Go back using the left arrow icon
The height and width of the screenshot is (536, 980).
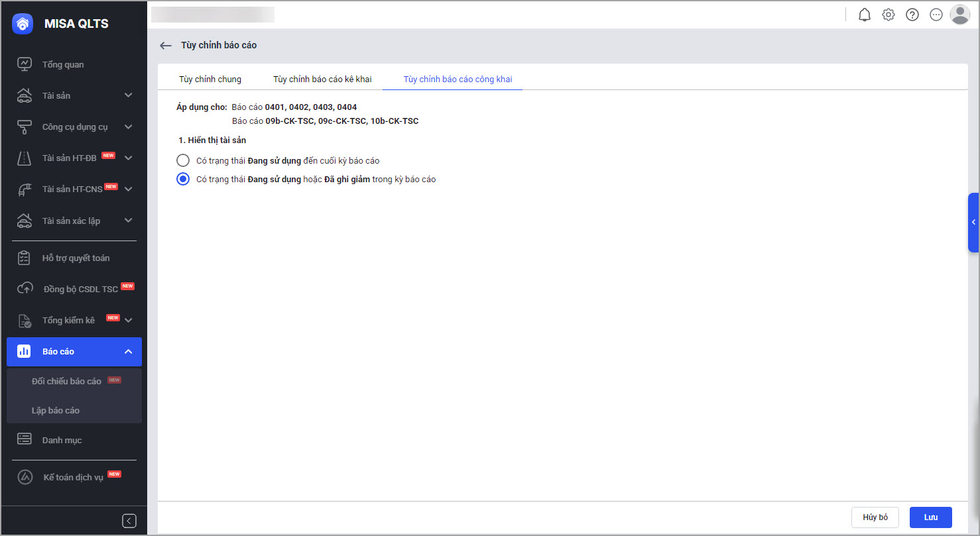coord(166,46)
